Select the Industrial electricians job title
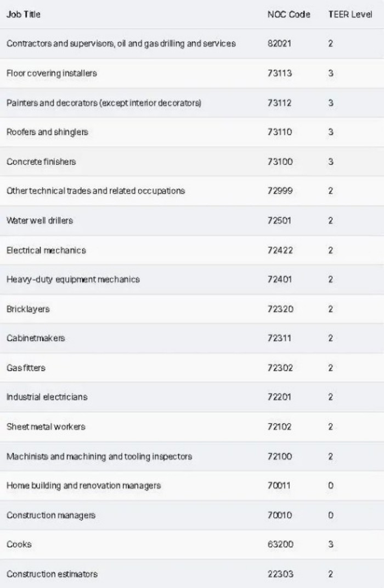This screenshot has width=384, height=588. 47,397
